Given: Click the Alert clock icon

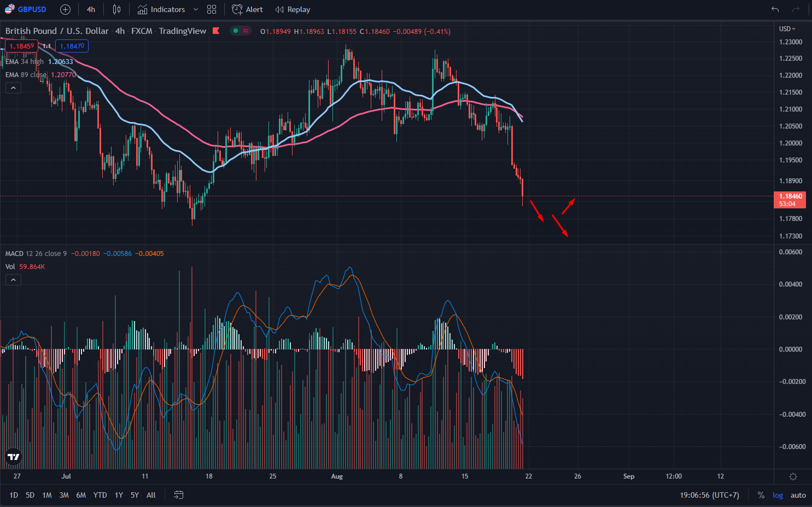Looking at the screenshot, I should click(237, 9).
